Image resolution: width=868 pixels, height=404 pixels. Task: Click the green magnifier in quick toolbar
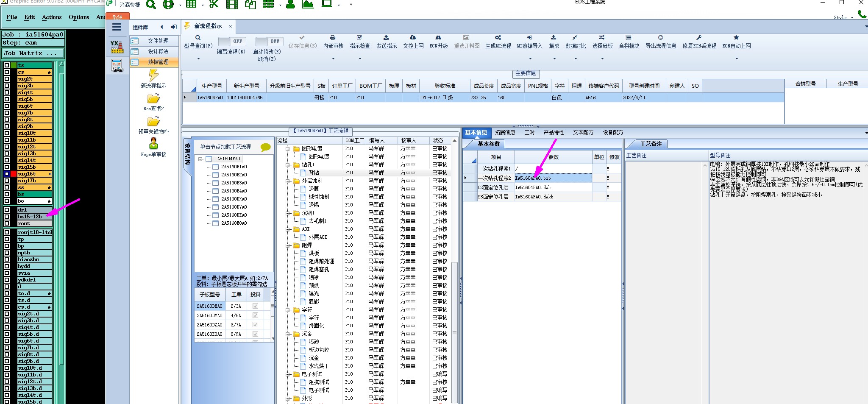click(x=151, y=5)
